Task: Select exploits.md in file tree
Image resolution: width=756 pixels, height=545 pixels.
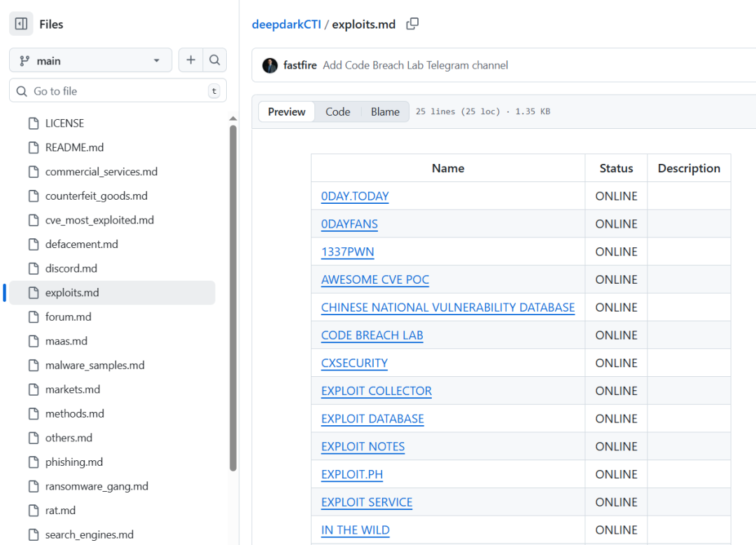Action: pyautogui.click(x=112, y=293)
